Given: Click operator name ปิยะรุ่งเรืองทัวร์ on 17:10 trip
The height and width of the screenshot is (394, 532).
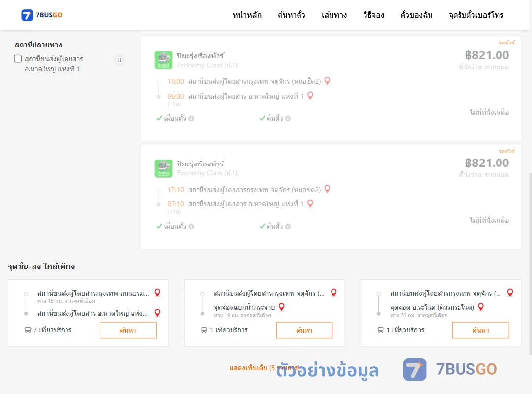Looking at the screenshot, I should pos(200,164).
